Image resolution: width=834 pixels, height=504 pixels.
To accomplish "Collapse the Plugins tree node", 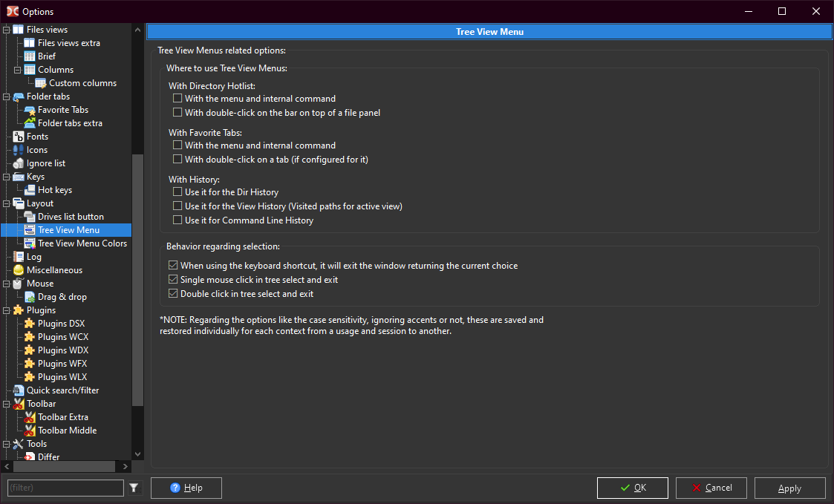I will coord(7,310).
